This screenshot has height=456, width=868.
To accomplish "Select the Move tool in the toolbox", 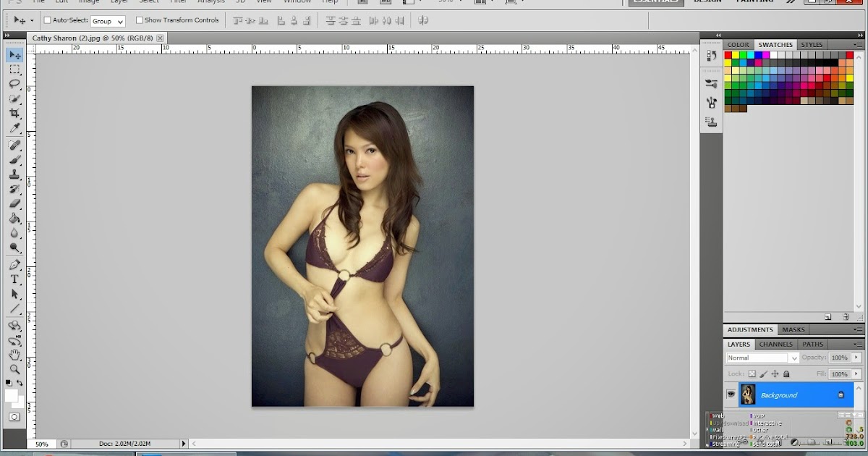I will point(14,55).
